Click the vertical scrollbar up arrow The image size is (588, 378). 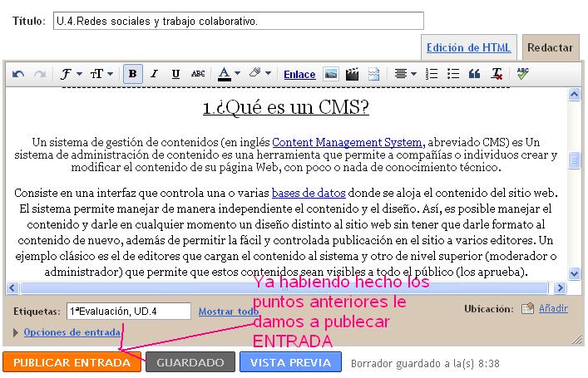click(x=574, y=95)
